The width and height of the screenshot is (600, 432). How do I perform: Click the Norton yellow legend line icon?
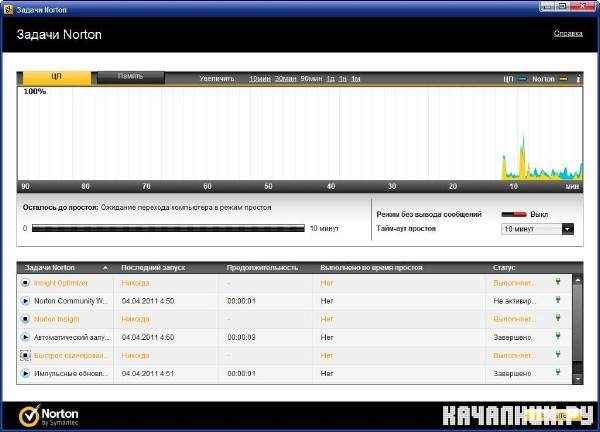563,78
